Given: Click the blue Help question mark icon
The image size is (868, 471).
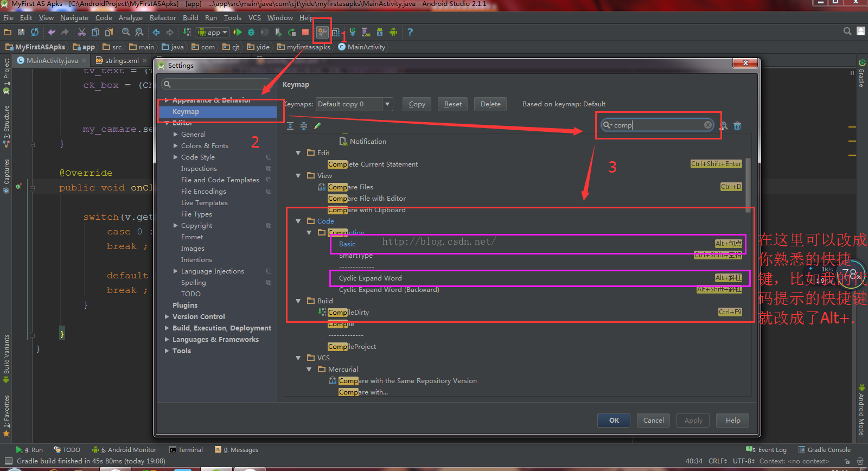Looking at the screenshot, I should pos(410,32).
